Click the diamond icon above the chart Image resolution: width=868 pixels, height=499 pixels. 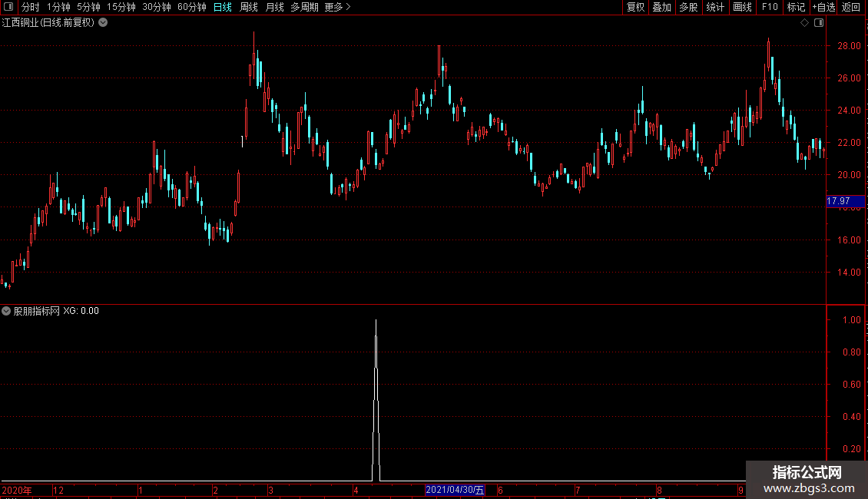[805, 23]
